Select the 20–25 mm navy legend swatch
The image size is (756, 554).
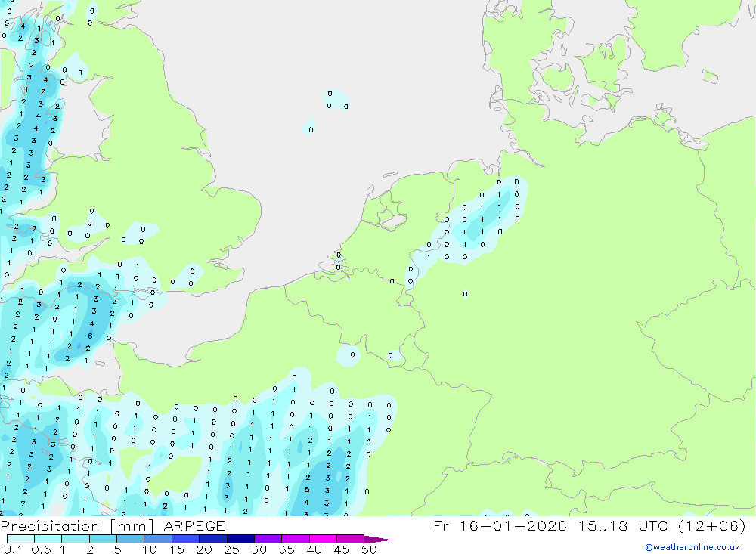tap(213, 539)
